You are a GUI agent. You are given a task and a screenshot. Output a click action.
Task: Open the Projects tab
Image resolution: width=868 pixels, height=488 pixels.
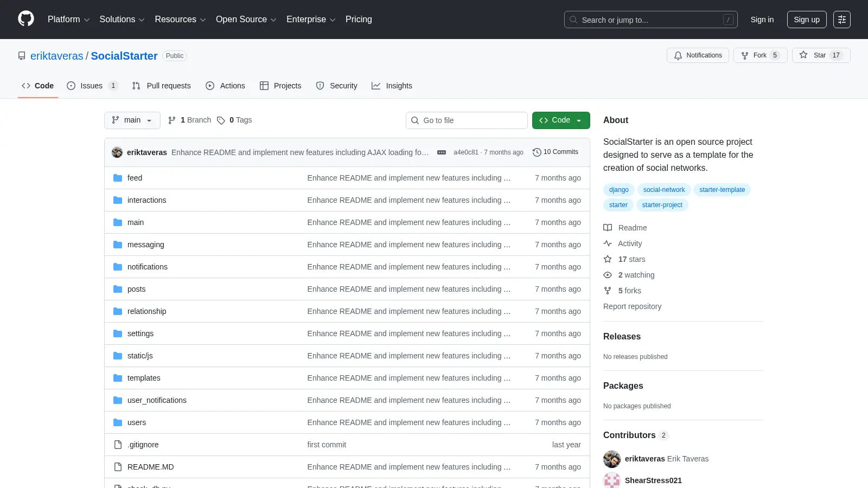(280, 86)
